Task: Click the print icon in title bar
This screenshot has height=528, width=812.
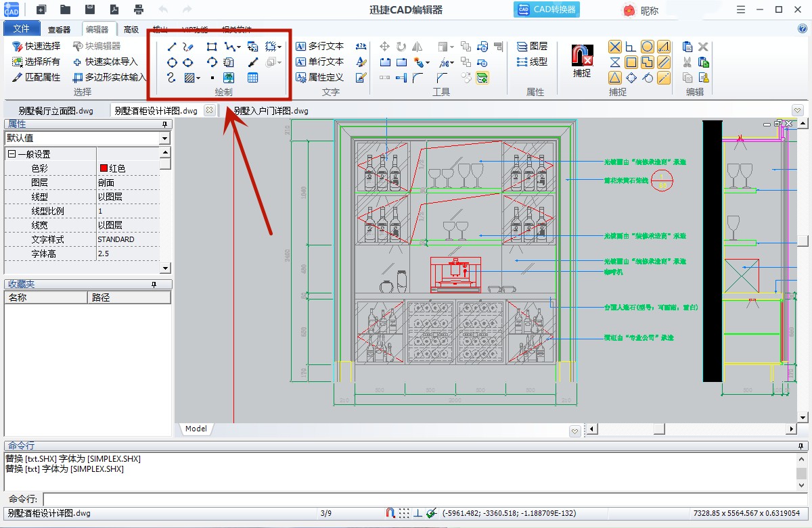Action: (139, 9)
